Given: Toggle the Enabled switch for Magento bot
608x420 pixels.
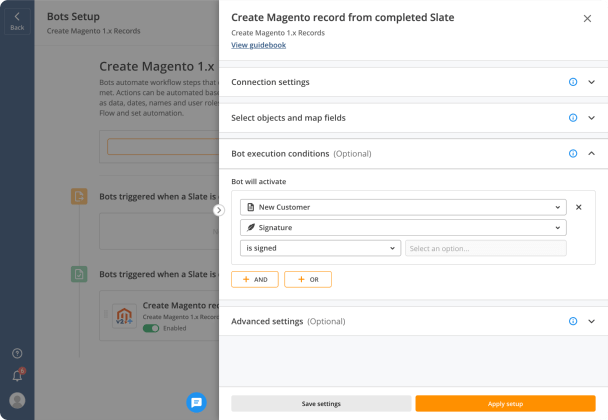Looking at the screenshot, I should [151, 328].
